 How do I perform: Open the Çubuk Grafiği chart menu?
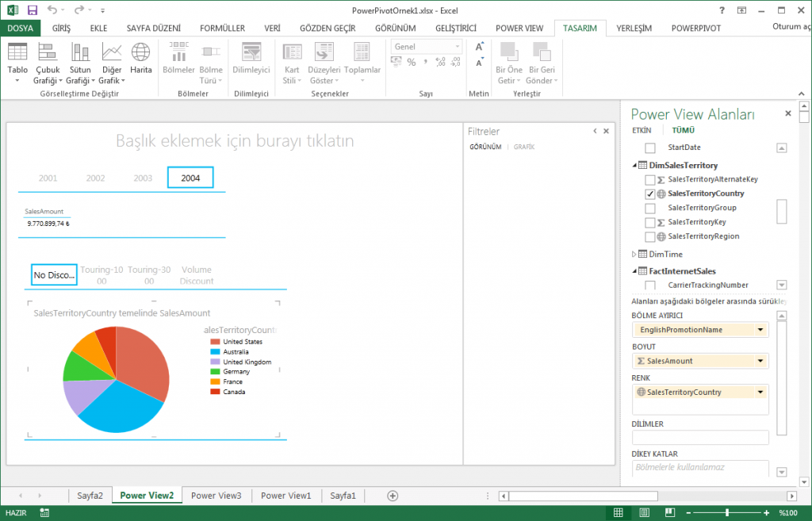pyautogui.click(x=48, y=63)
